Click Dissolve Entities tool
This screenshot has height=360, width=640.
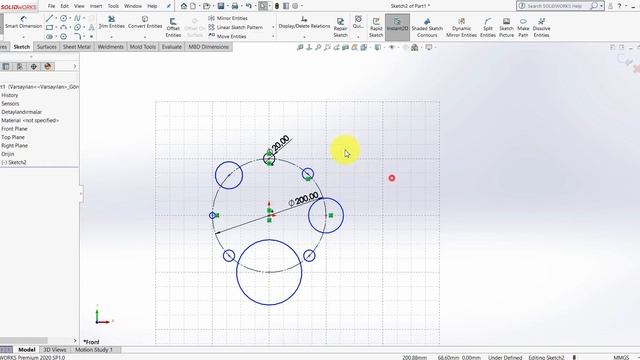coord(541,28)
